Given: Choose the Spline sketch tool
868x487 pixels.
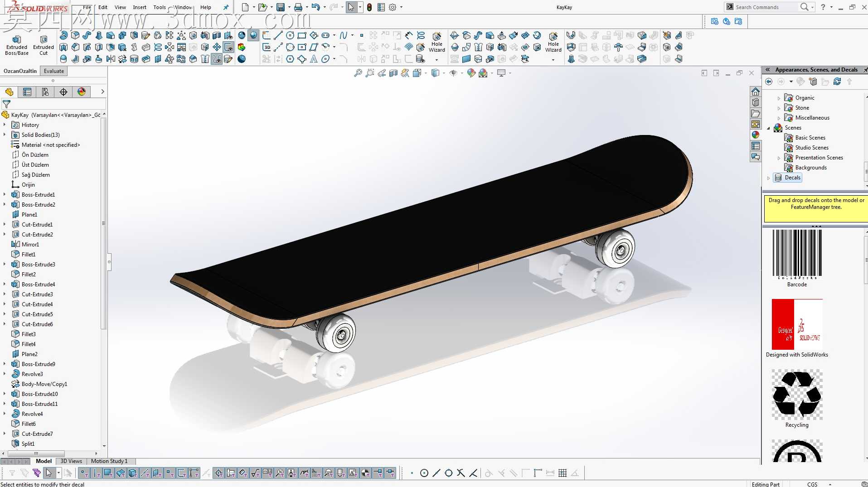Looking at the screenshot, I should pos(344,35).
